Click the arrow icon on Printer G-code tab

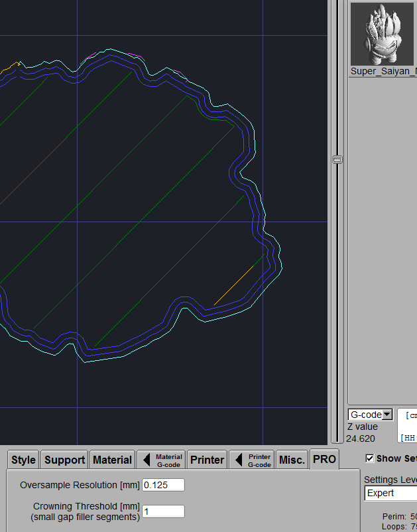[239, 460]
